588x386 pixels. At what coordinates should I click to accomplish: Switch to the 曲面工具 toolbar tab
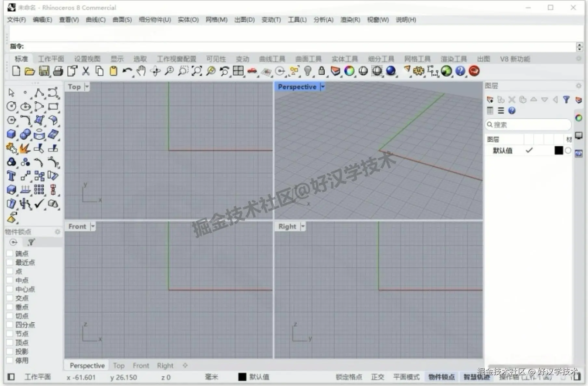(x=308, y=59)
